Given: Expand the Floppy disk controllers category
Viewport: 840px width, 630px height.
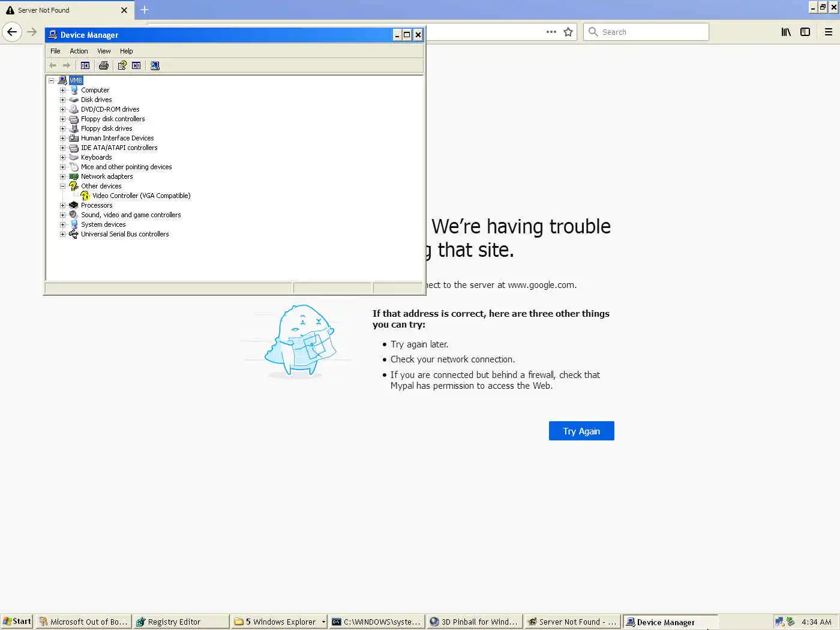Looking at the screenshot, I should [62, 119].
